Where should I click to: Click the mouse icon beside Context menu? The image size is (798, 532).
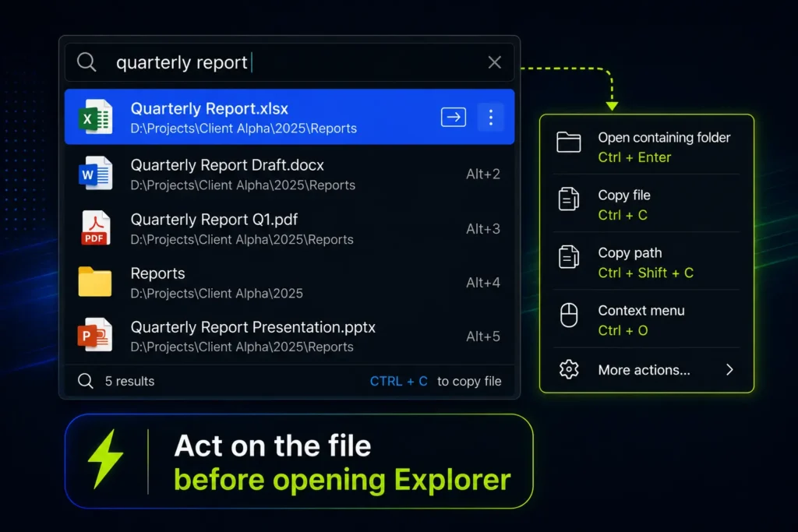click(x=568, y=315)
